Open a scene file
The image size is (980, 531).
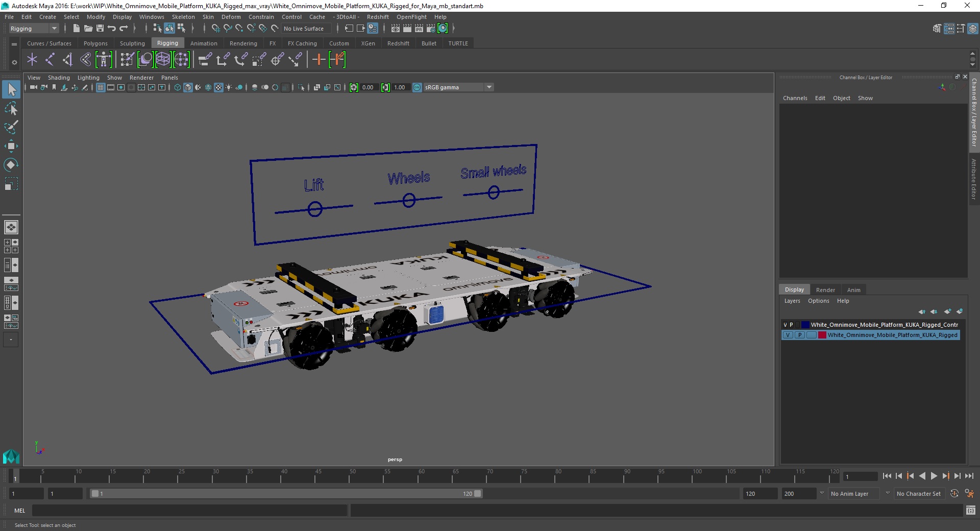pyautogui.click(x=88, y=29)
